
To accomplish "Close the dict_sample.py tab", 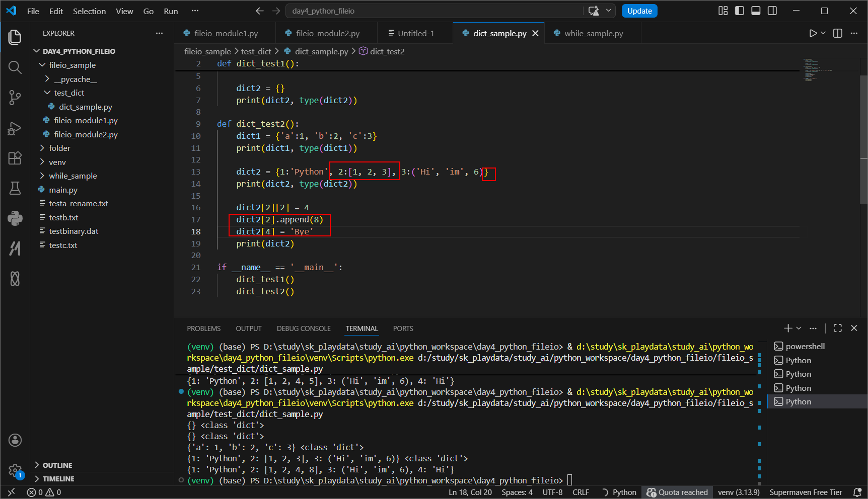I will (536, 33).
